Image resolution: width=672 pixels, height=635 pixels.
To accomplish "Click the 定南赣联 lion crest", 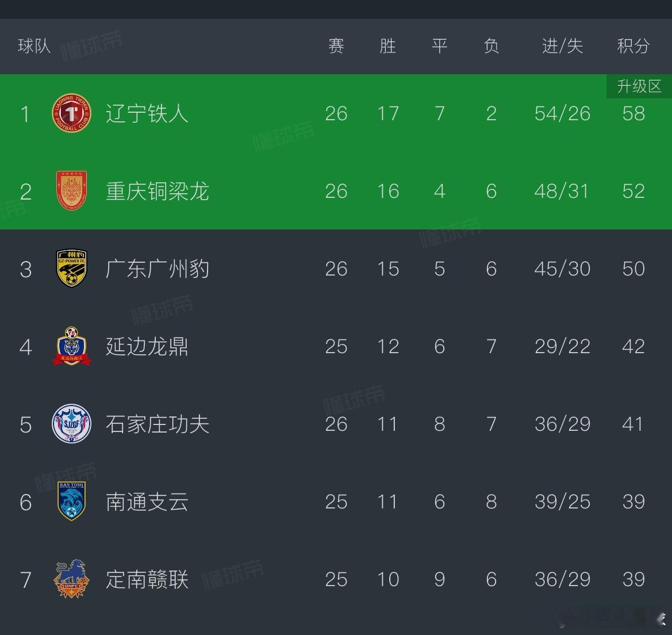I will [71, 579].
